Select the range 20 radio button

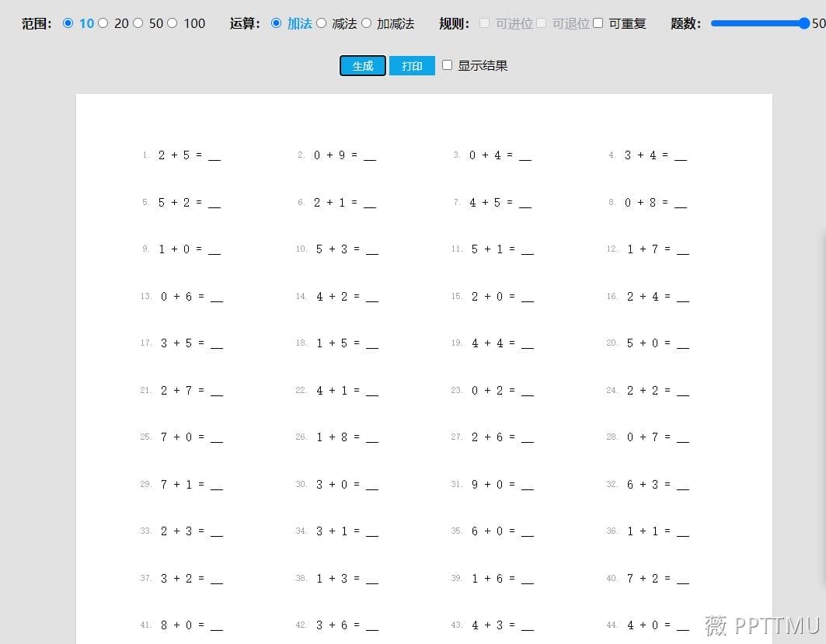coord(103,23)
